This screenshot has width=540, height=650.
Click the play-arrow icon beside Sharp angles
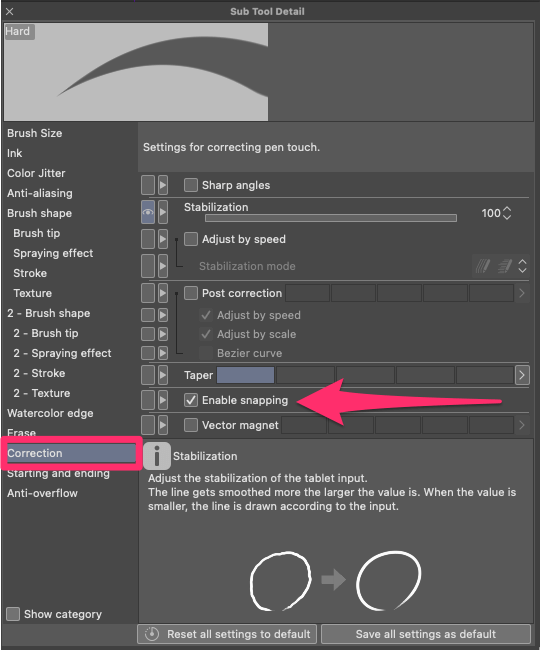point(163,185)
